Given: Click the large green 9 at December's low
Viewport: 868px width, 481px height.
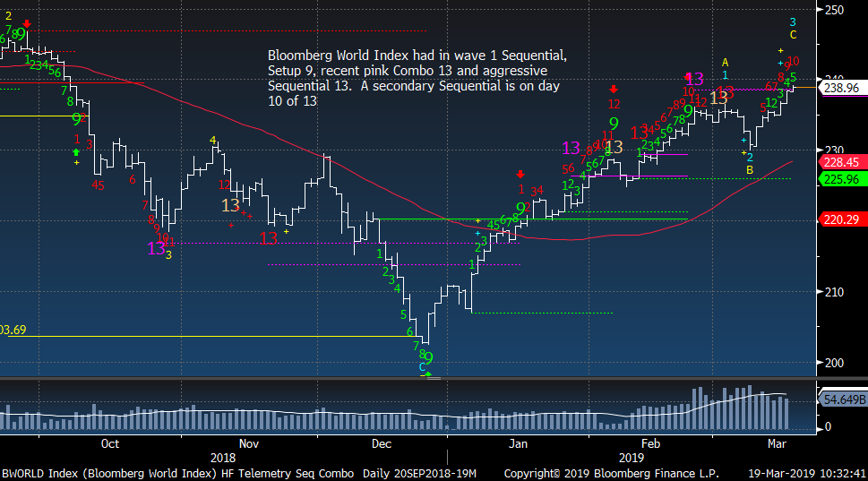Looking at the screenshot, I should tap(428, 358).
